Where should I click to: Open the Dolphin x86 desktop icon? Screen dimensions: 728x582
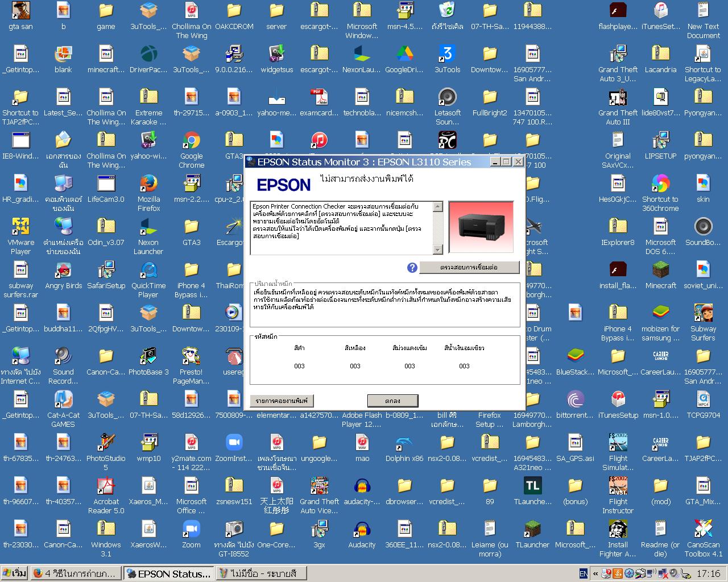[x=404, y=448]
